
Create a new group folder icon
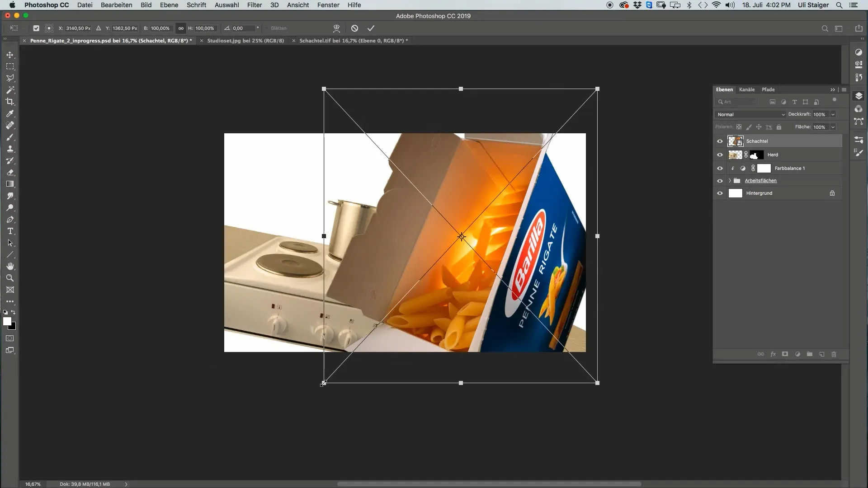tap(810, 354)
